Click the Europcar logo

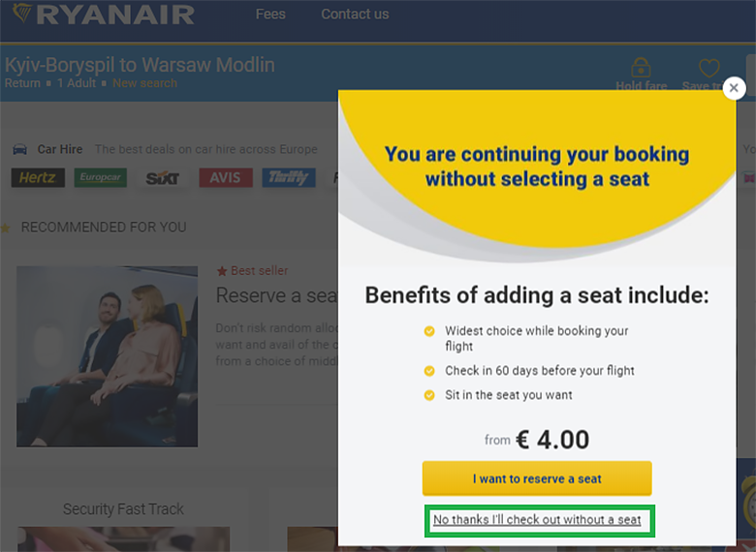point(102,178)
